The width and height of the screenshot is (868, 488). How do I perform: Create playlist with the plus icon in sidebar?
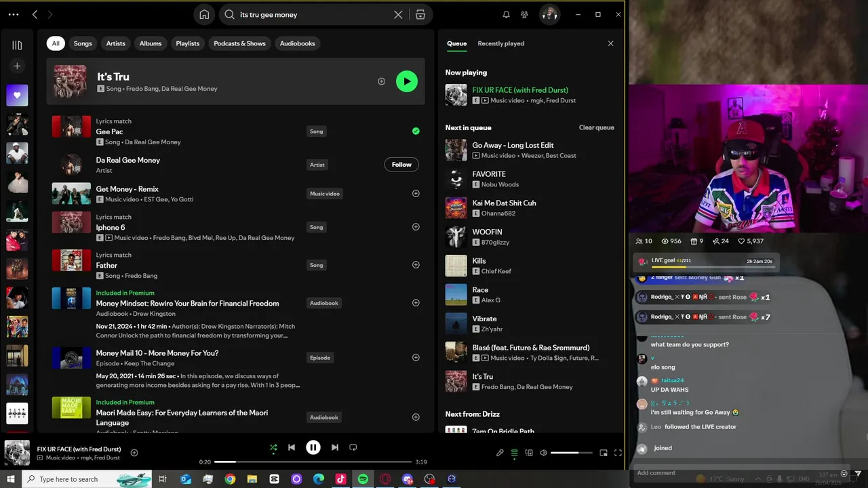point(17,66)
